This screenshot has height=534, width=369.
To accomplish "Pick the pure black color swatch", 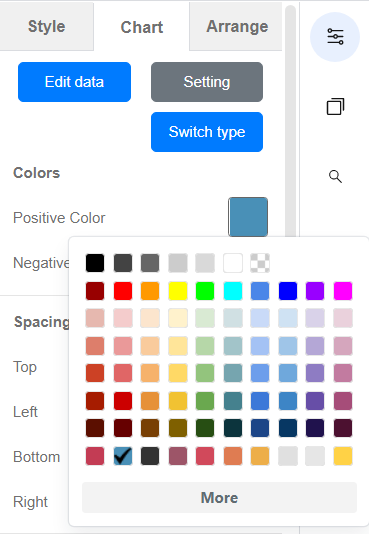I will [95, 263].
